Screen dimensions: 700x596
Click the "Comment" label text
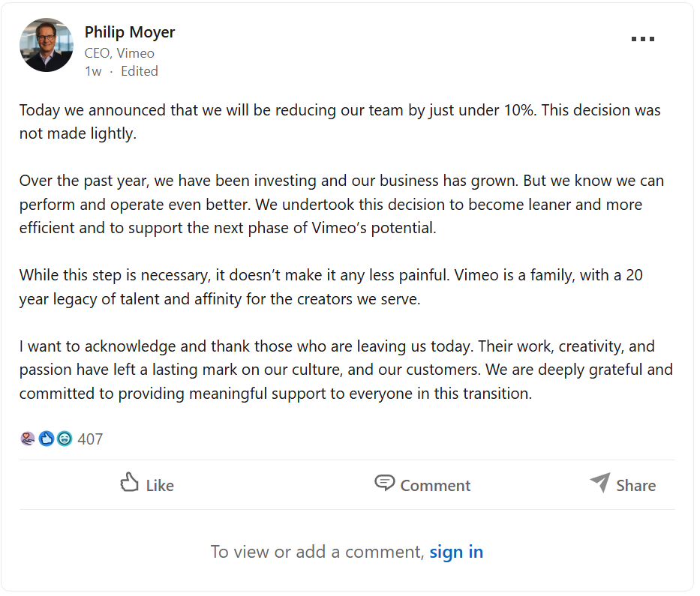(x=435, y=486)
